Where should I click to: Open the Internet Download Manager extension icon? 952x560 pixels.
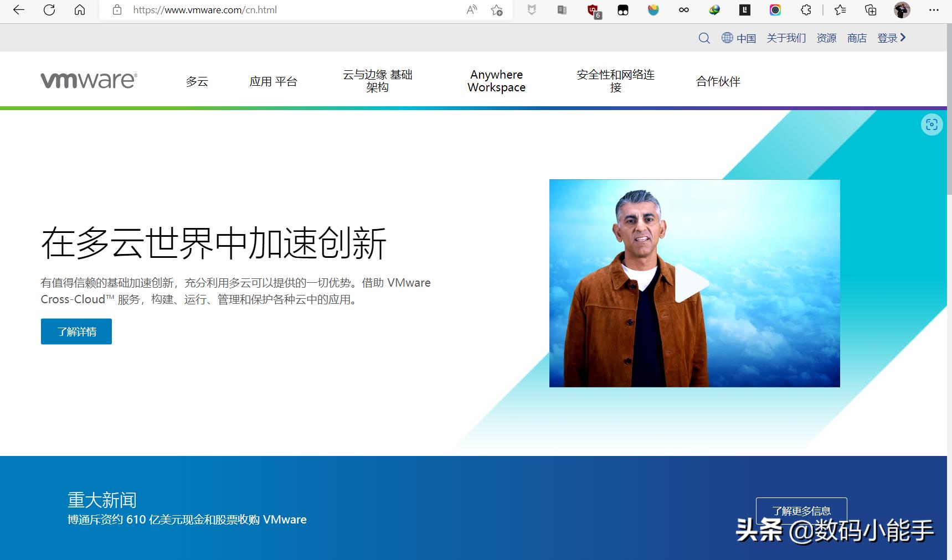point(714,9)
